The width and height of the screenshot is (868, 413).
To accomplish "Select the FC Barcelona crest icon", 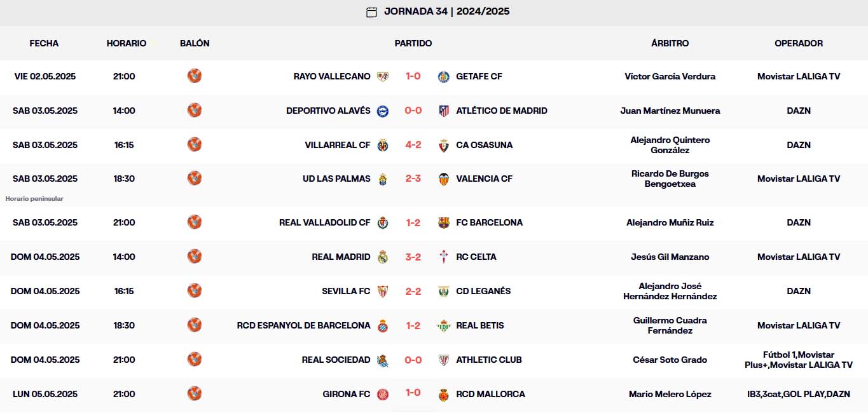I will pos(443,222).
